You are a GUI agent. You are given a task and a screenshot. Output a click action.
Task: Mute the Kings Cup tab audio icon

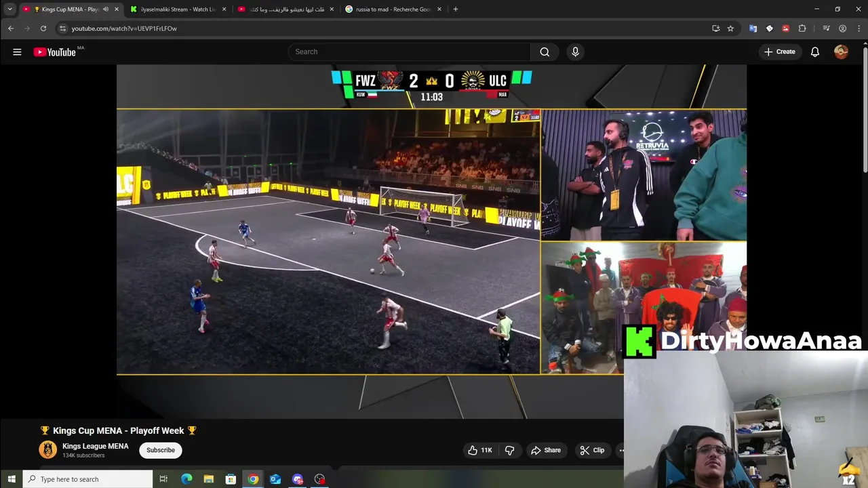coord(105,9)
